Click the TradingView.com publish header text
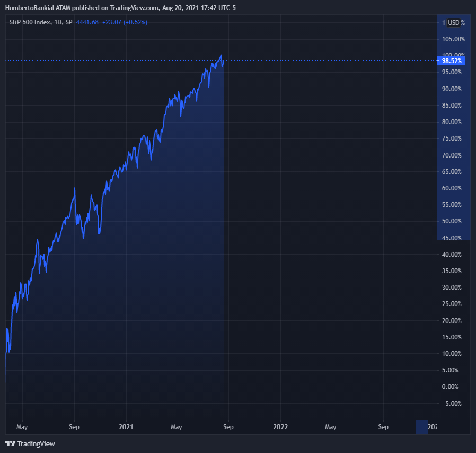Viewport: 476px width, 453px height. click(134, 8)
